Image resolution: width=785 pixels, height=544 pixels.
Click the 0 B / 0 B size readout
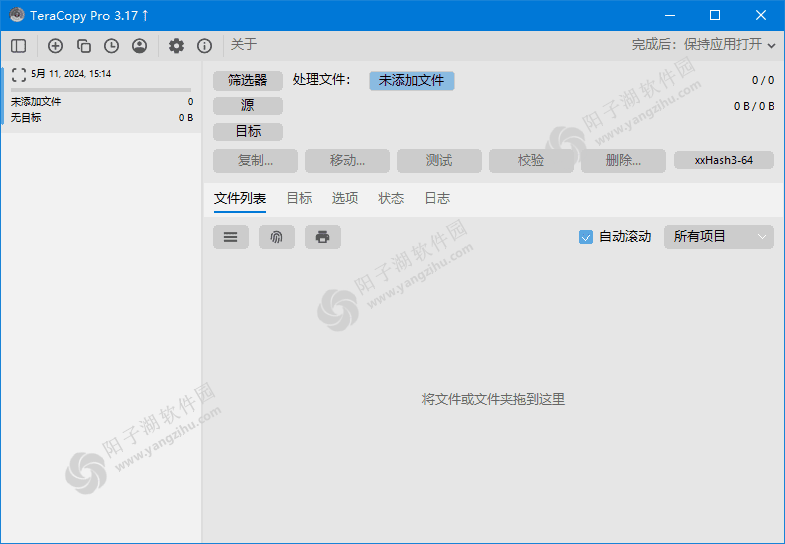[x=754, y=106]
